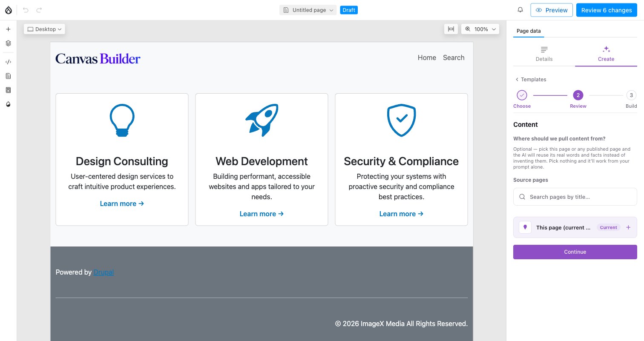The width and height of the screenshot is (644, 341).
Task: Click the rocket icon in Web Development card
Action: click(x=262, y=120)
